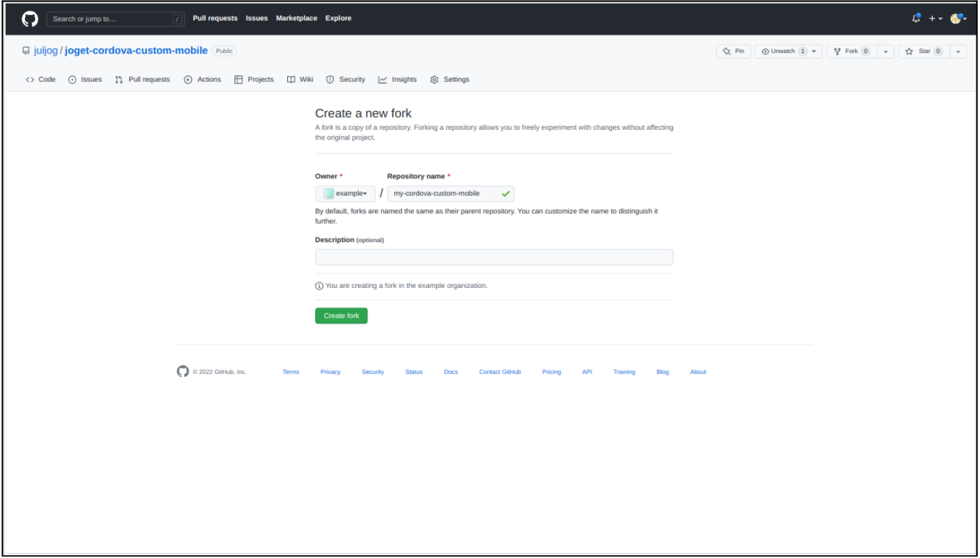Click the Public visibility badge
Viewport: 980px width, 558px height.
[x=225, y=51]
